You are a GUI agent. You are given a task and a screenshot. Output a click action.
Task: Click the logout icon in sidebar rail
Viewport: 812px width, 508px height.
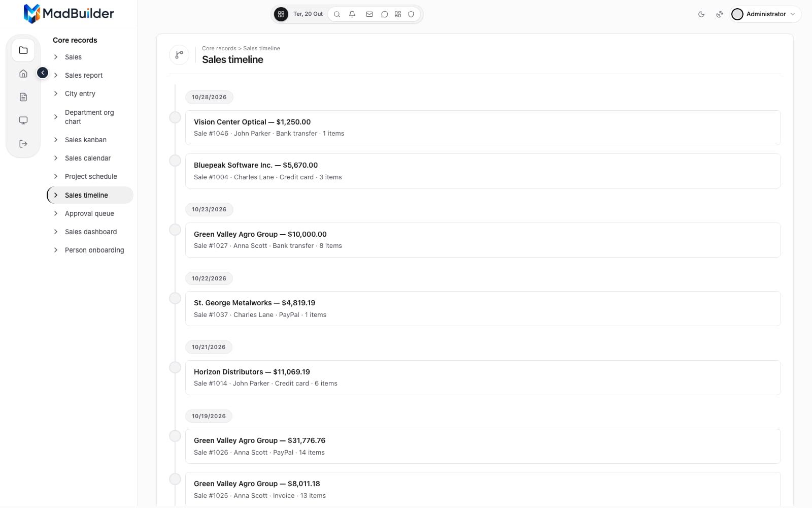[x=23, y=144]
